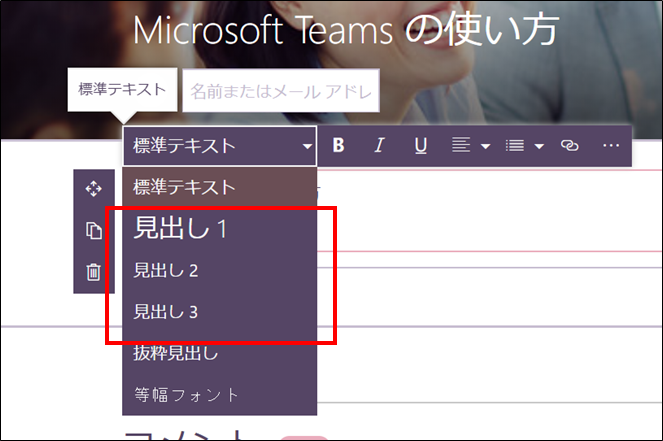Click the 名前またはメール アドレ input field
663x441 pixels.
[x=281, y=91]
